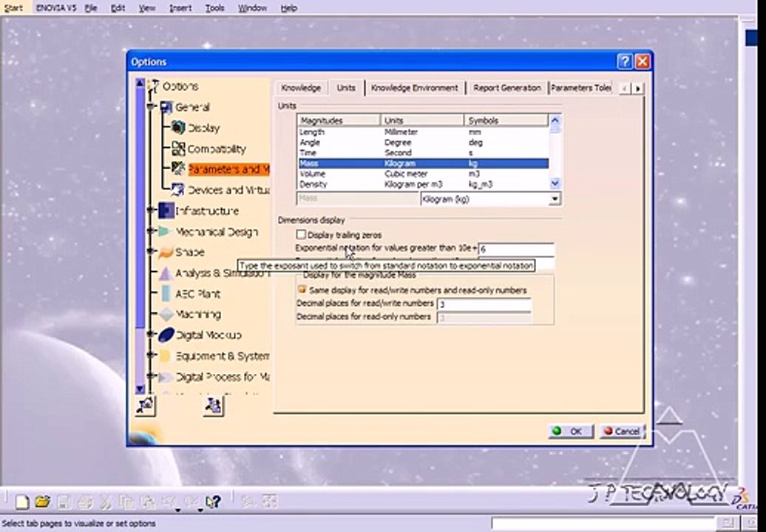The width and height of the screenshot is (766, 532).
Task: Click the tab strip scroll left arrow
Action: pos(625,89)
